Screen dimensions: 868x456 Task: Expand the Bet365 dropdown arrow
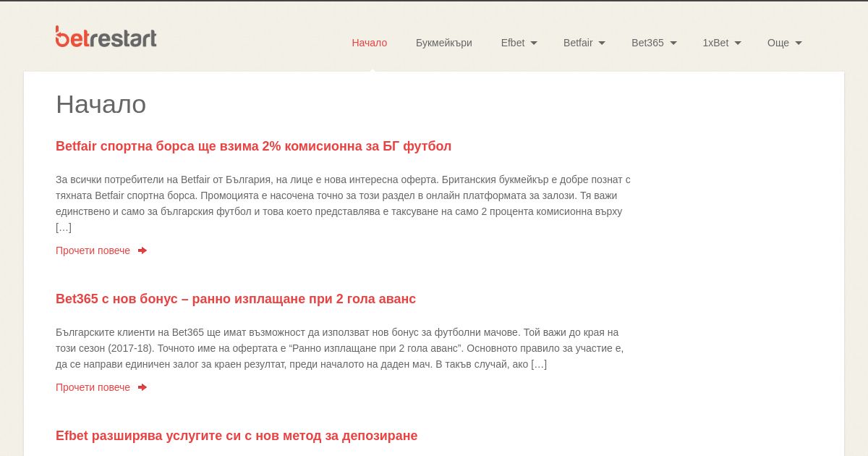(673, 43)
